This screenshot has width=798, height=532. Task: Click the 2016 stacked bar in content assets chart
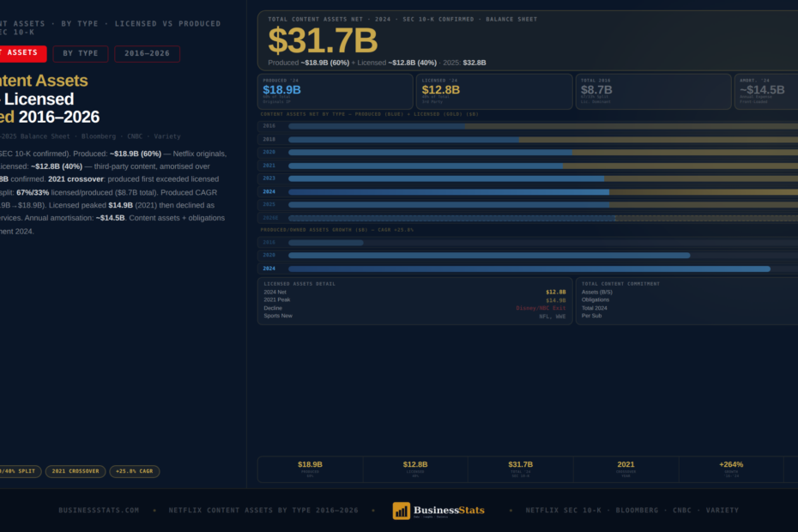click(543, 126)
